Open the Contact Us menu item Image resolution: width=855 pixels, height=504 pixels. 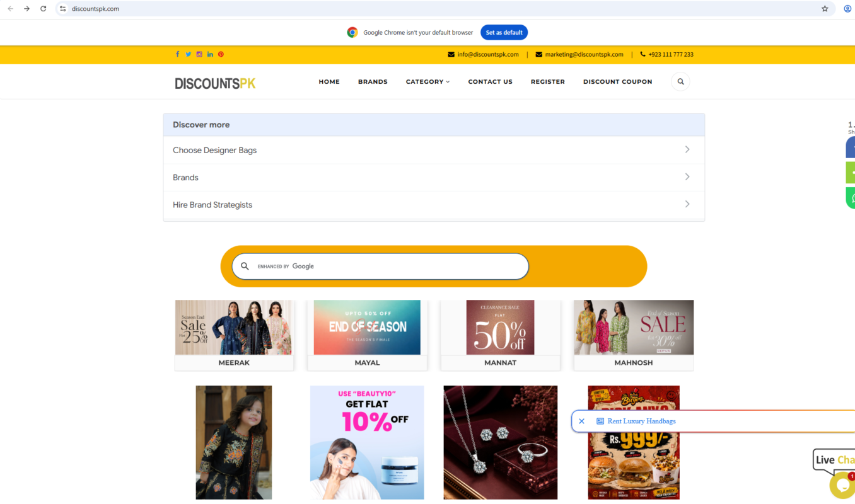coord(490,82)
